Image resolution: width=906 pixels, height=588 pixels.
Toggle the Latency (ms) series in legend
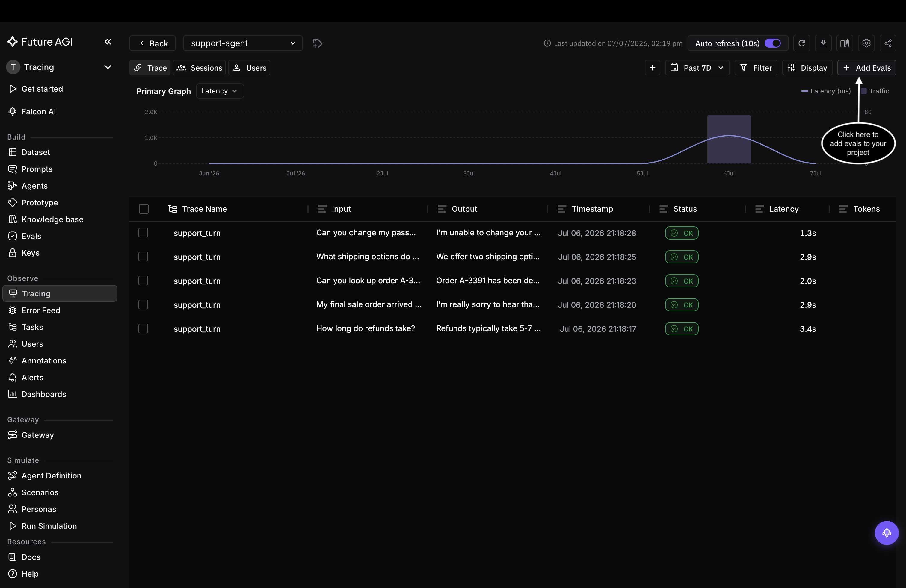click(826, 91)
